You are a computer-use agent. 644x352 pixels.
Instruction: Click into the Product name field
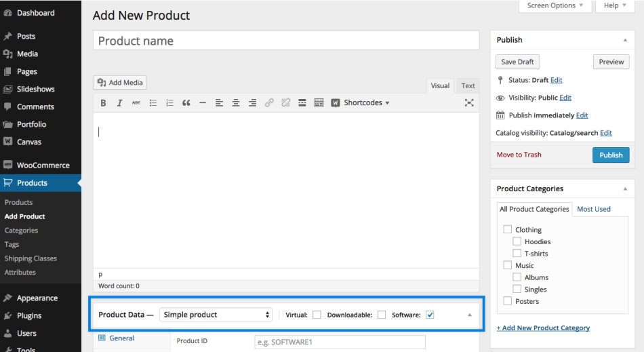pos(286,41)
